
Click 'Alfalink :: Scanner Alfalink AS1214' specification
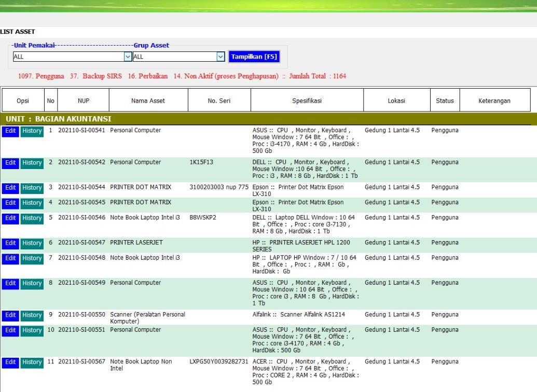click(299, 314)
